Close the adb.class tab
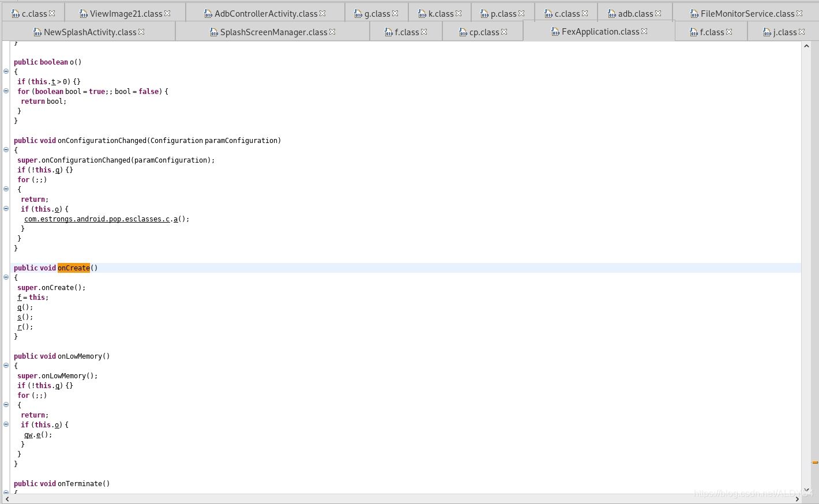819x504 pixels. (x=658, y=13)
